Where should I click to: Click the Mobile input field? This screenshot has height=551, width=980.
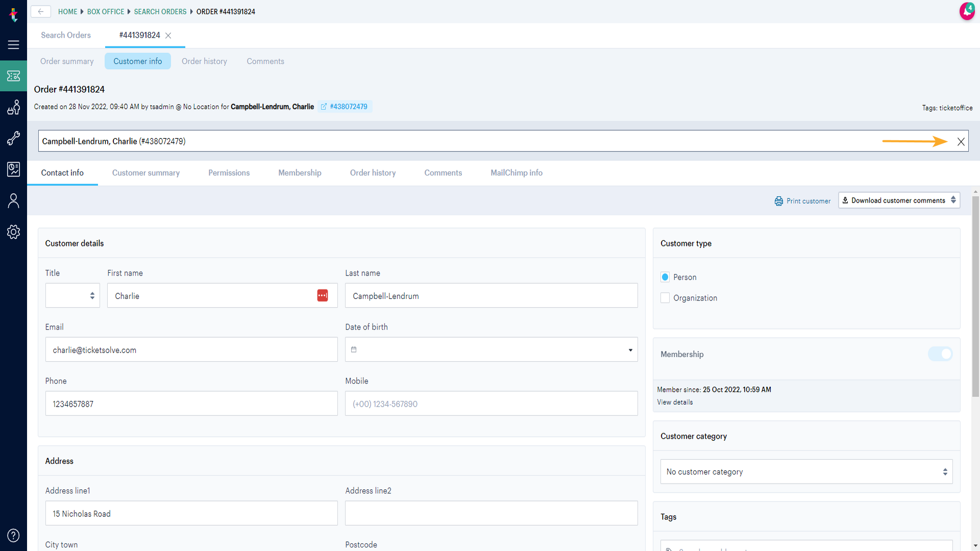[491, 404]
